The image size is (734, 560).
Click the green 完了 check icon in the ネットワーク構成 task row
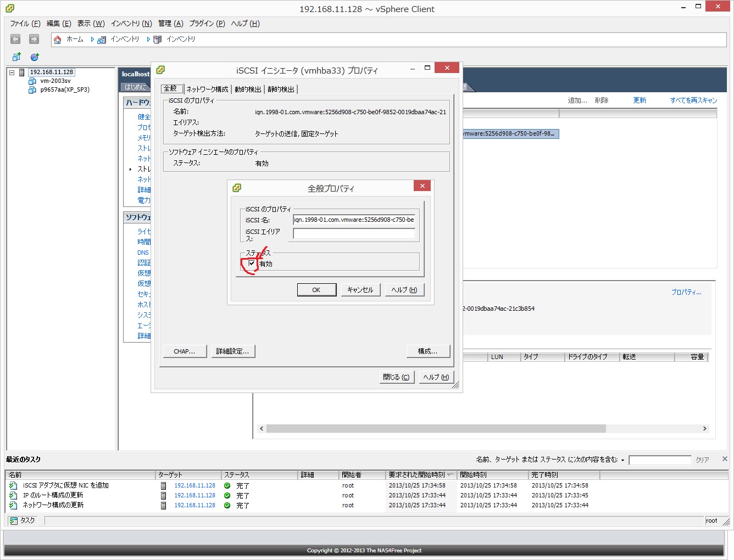[227, 506]
